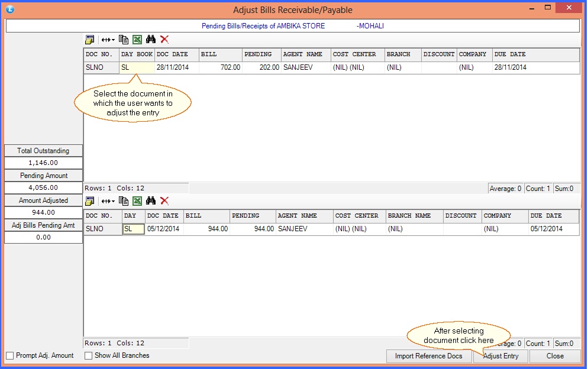Click Average: 0 in upper grid status bar
This screenshot has width=588, height=369.
coord(506,189)
